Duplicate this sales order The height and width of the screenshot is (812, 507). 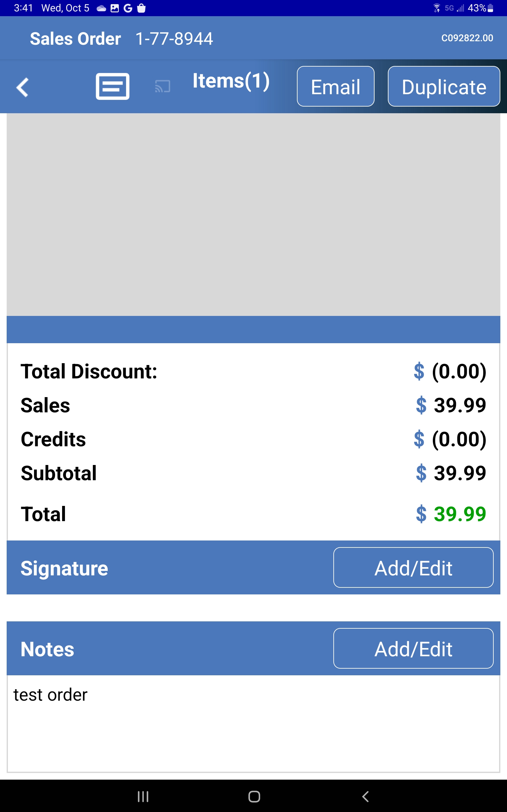444,87
